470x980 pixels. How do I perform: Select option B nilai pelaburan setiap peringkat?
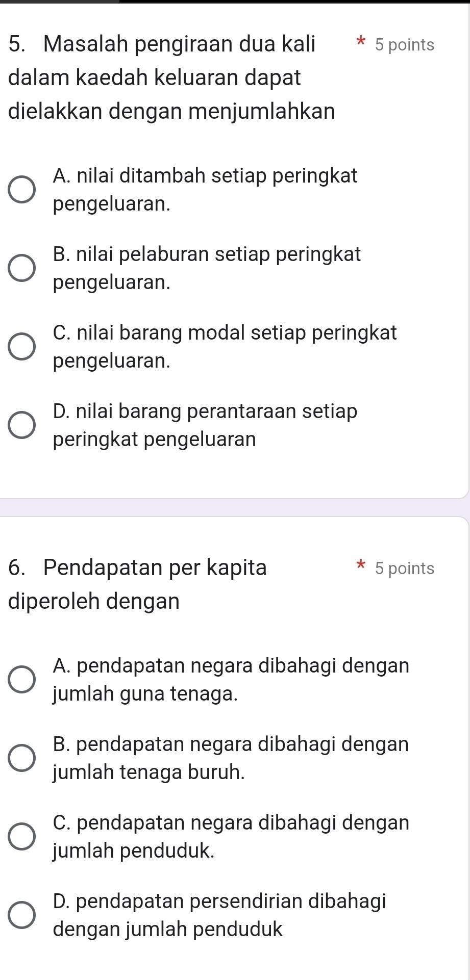(x=22, y=268)
